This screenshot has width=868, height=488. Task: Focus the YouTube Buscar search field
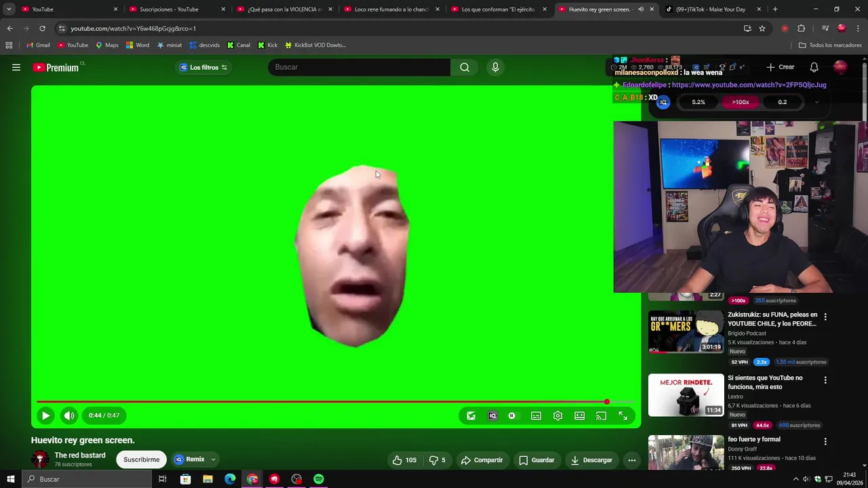pyautogui.click(x=359, y=67)
